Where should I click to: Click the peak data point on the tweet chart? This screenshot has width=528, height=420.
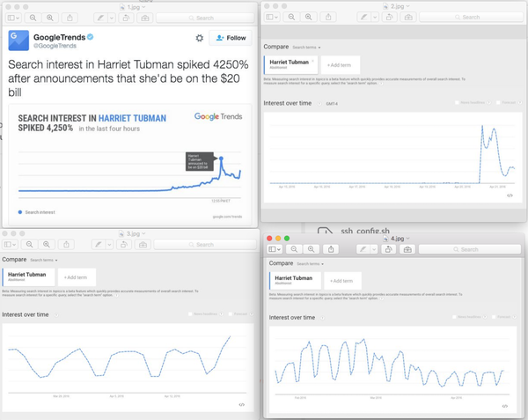coord(221,158)
